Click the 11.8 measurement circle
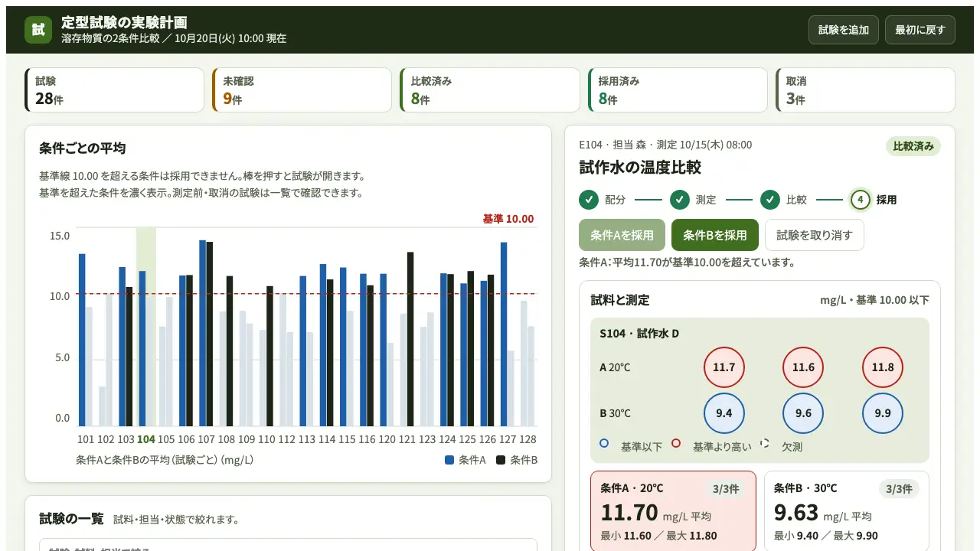980x551 pixels. pyautogui.click(x=883, y=367)
